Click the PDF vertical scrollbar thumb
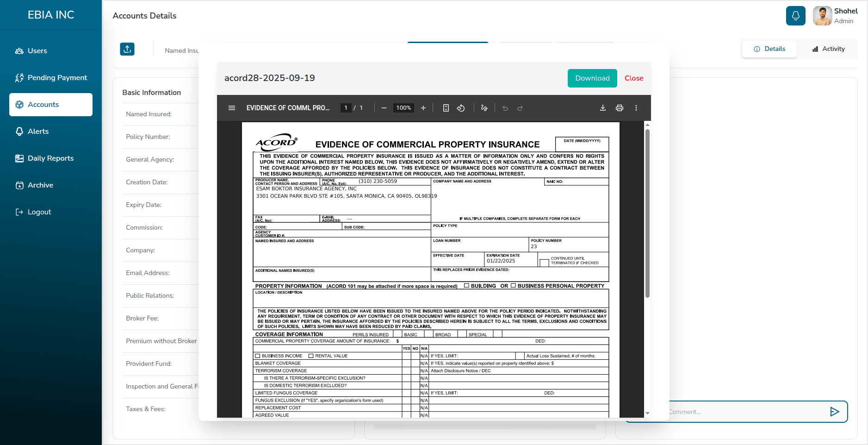The width and height of the screenshot is (868, 445). pyautogui.click(x=647, y=213)
